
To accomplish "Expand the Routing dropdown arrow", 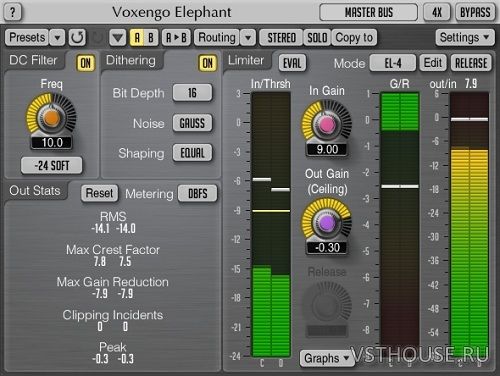I will coord(248,37).
